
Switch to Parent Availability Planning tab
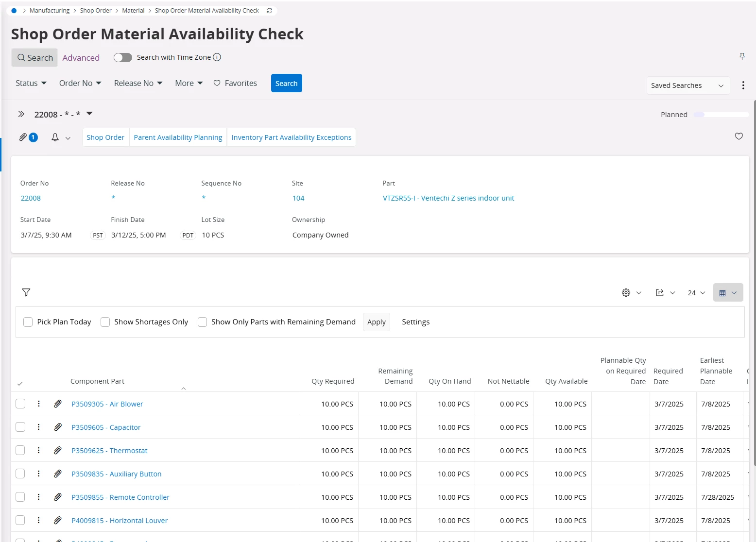[x=178, y=137]
